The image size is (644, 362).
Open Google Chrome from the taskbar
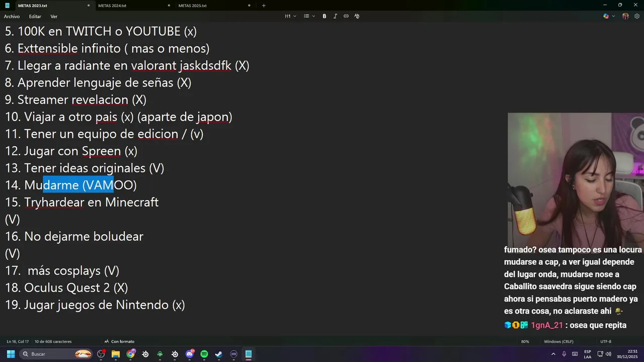(x=131, y=354)
